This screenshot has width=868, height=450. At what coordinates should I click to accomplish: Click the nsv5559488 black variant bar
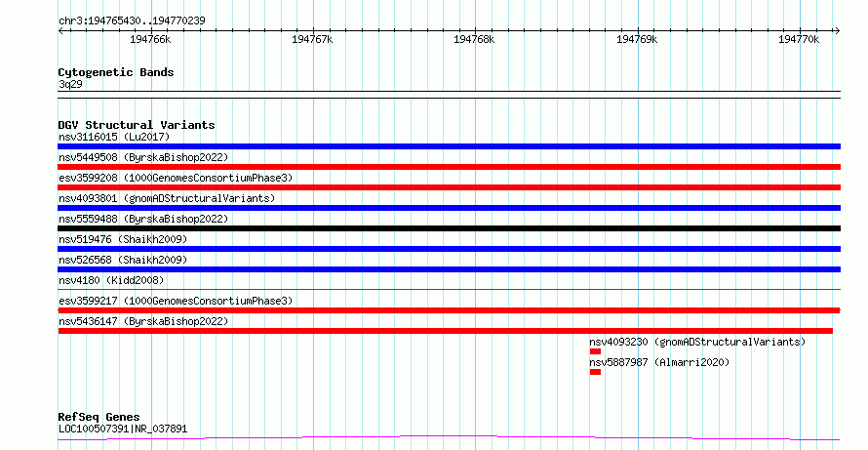point(449,228)
